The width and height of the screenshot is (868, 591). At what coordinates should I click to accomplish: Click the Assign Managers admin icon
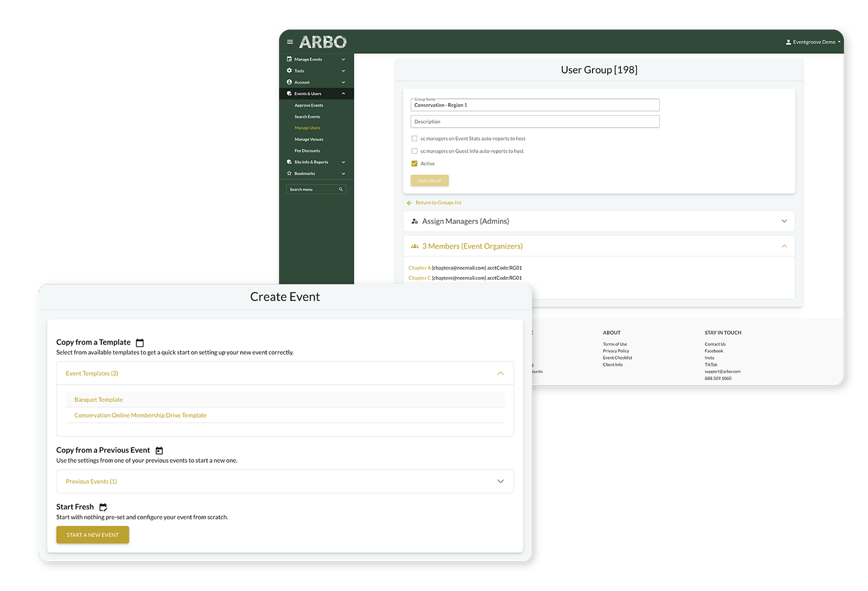click(x=414, y=221)
